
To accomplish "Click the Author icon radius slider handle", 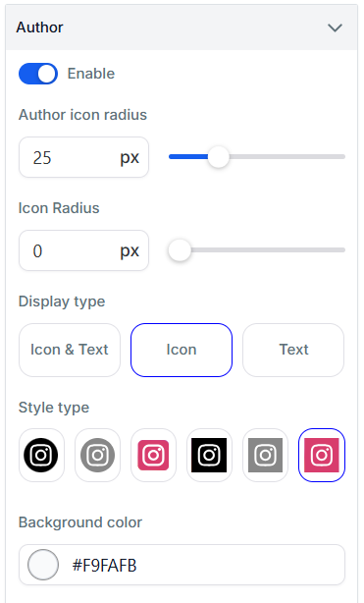I will 219,157.
